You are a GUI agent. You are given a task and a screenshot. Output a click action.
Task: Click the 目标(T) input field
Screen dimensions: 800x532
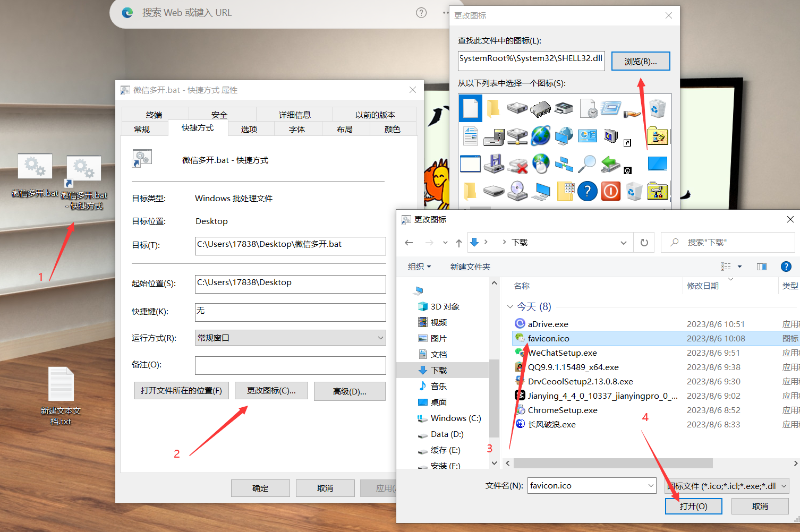click(x=291, y=246)
